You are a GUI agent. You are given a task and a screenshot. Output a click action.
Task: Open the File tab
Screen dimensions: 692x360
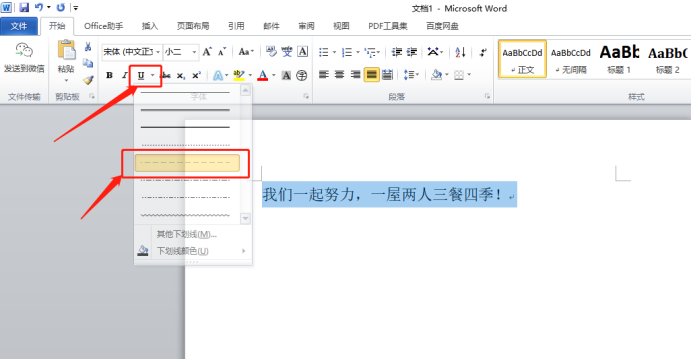pyautogui.click(x=19, y=26)
